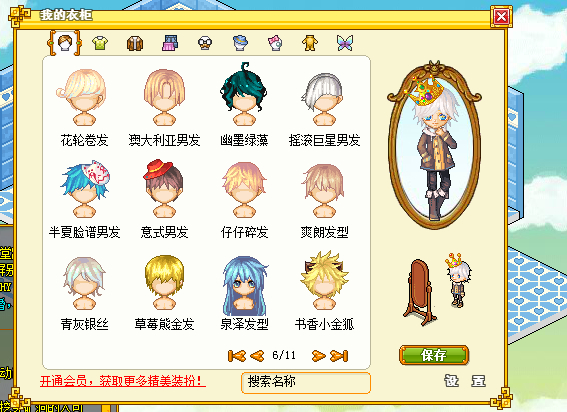Viewport: 567px width, 412px height.
Task: Open the brown jacket category
Action: pyautogui.click(x=135, y=43)
